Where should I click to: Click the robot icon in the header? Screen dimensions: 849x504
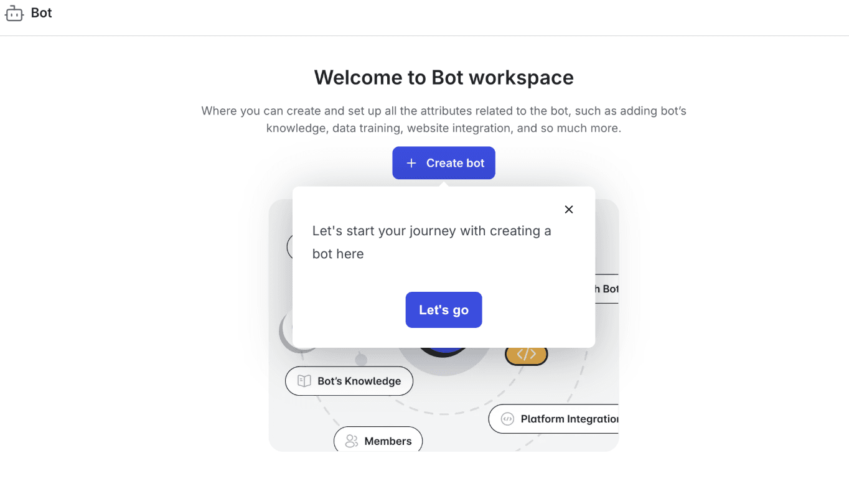14,14
